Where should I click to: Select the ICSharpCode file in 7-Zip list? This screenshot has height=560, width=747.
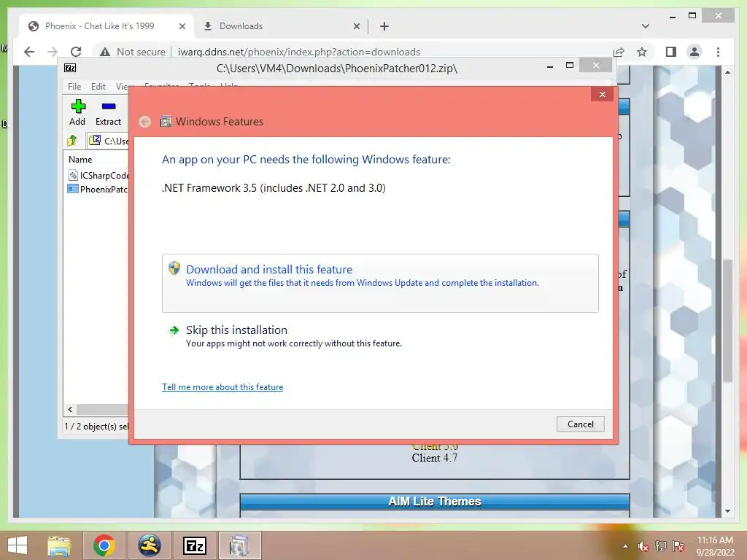(x=98, y=175)
